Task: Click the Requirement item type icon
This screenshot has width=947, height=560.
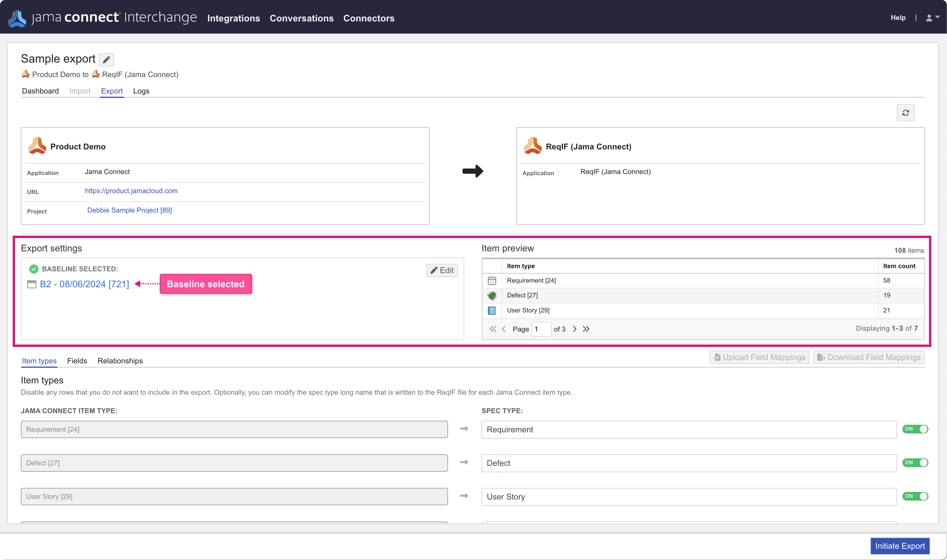Action: (492, 281)
